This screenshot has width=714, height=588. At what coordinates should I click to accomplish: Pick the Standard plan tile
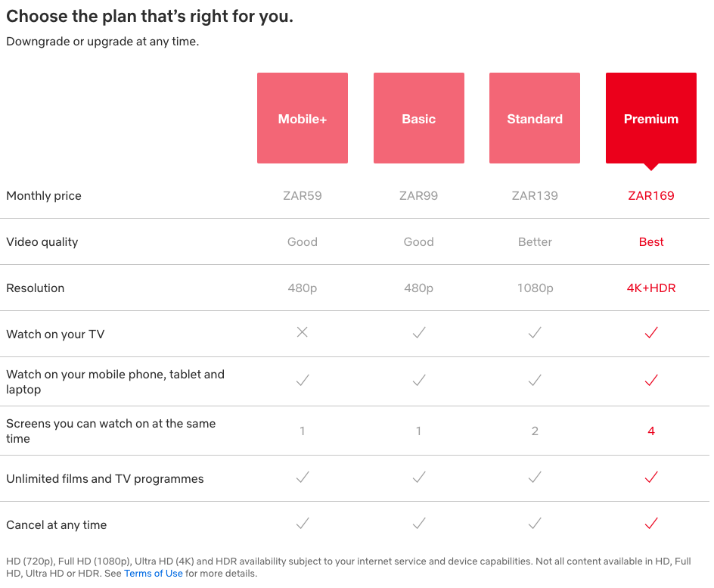(535, 118)
